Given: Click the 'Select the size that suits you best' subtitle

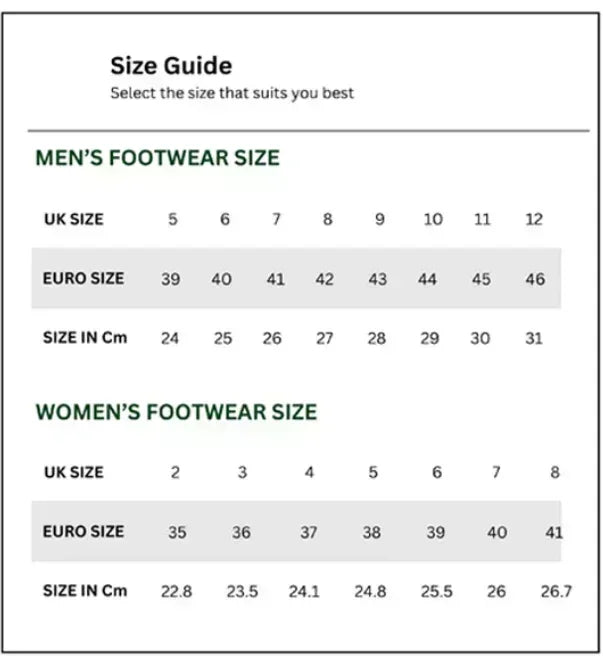Looking at the screenshot, I should tap(231, 94).
